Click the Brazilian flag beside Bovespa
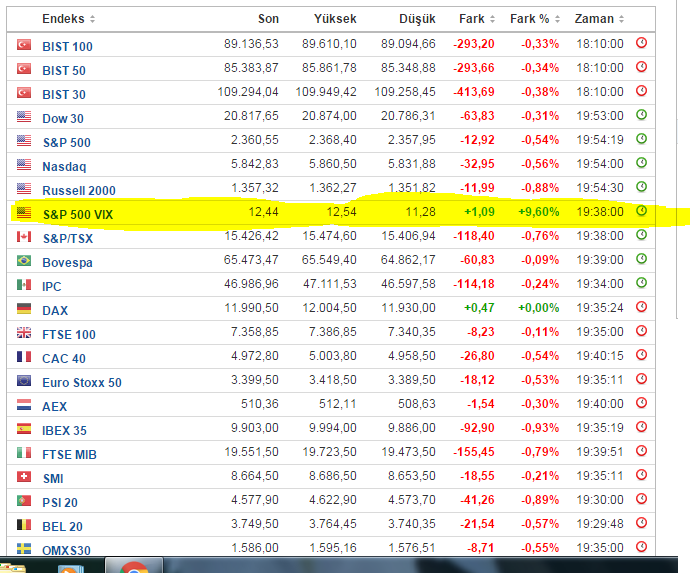The image size is (690, 573). pyautogui.click(x=24, y=261)
